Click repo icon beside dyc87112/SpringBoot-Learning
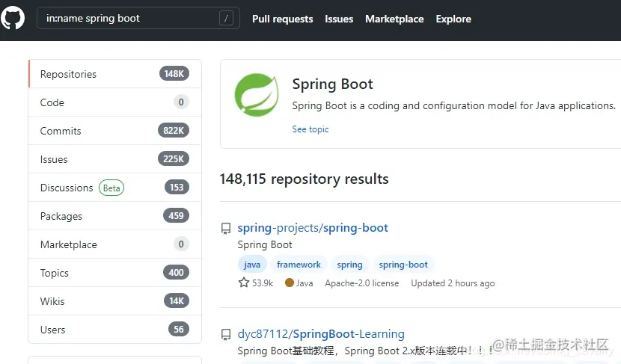 (x=226, y=335)
